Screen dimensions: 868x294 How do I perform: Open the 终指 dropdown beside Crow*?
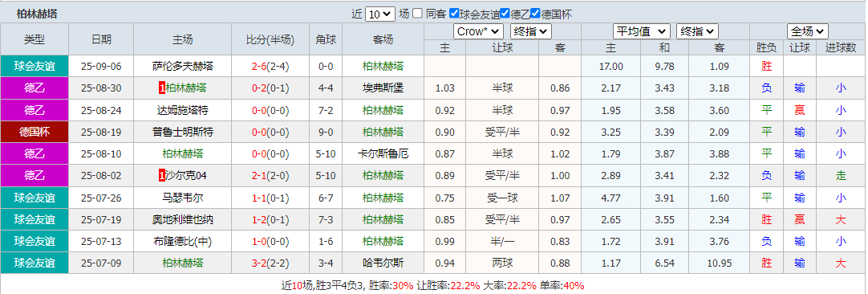(x=530, y=31)
